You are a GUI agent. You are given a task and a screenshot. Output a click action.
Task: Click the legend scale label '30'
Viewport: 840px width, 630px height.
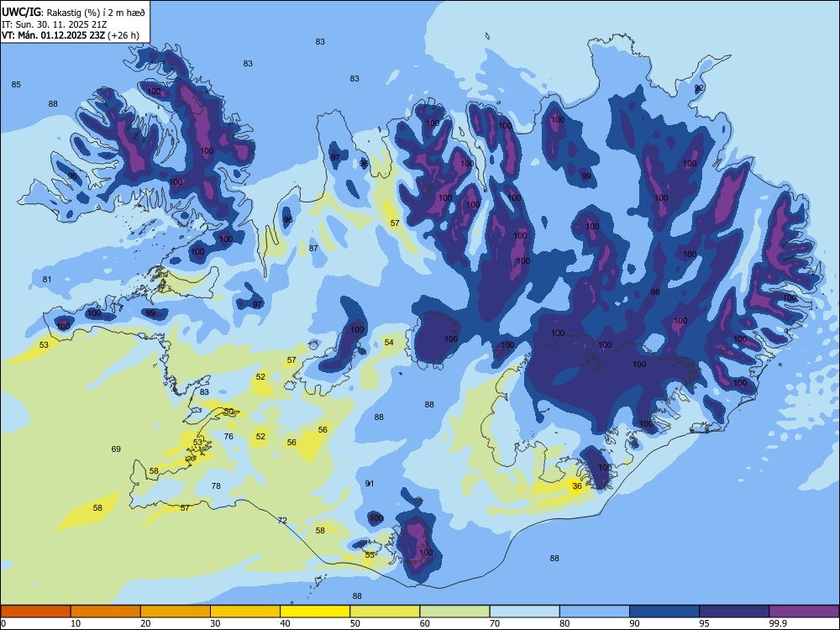[x=215, y=623]
